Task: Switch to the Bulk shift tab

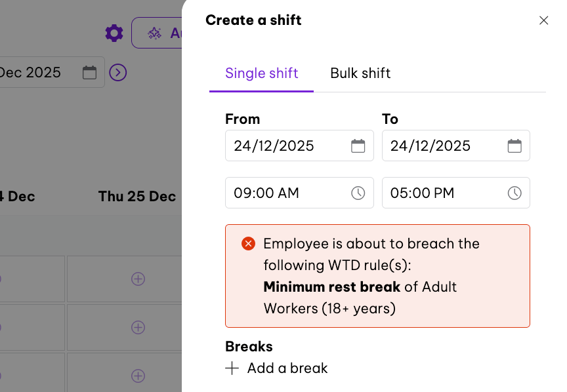Action: (x=360, y=73)
